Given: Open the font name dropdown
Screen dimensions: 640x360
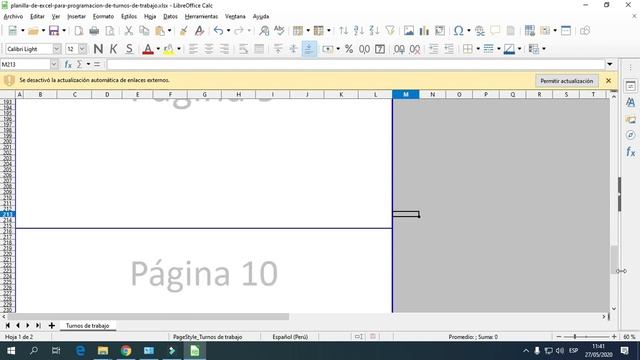Looking at the screenshot, I should point(57,49).
